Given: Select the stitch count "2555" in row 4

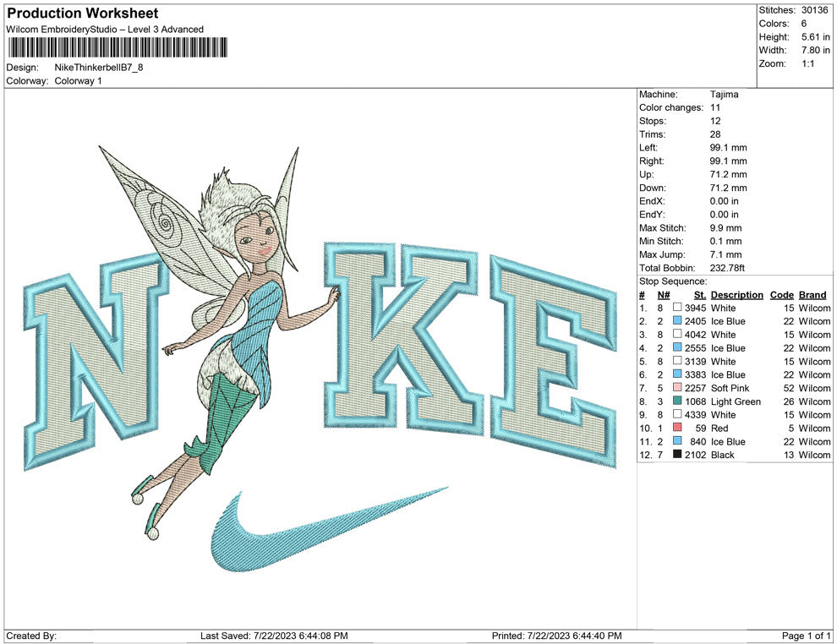Looking at the screenshot, I should [695, 348].
